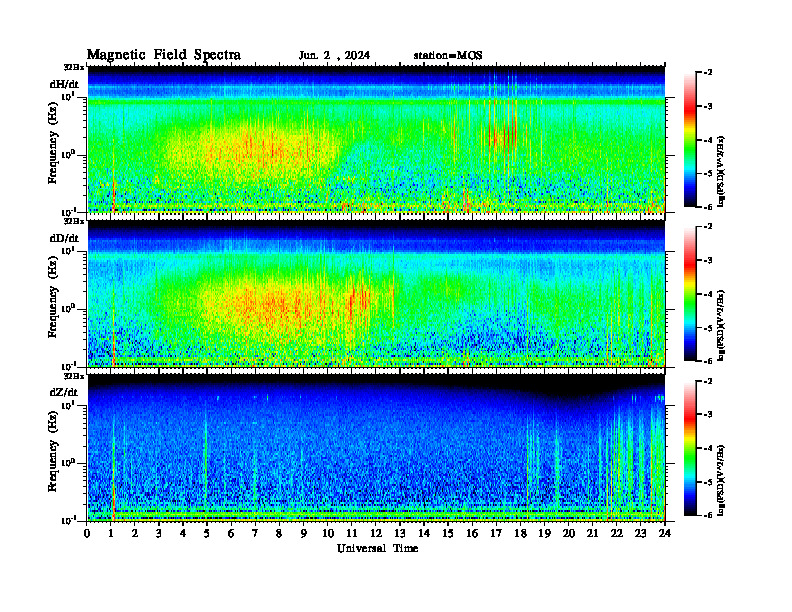Click hour tick label "20" on time axis
Screen dimensions: 792x612
[569, 534]
